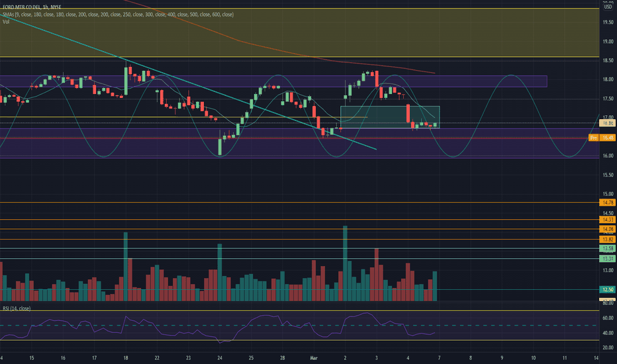Click the 17.50 price axis value
Viewport: 617px width, 364px height.
[608, 99]
